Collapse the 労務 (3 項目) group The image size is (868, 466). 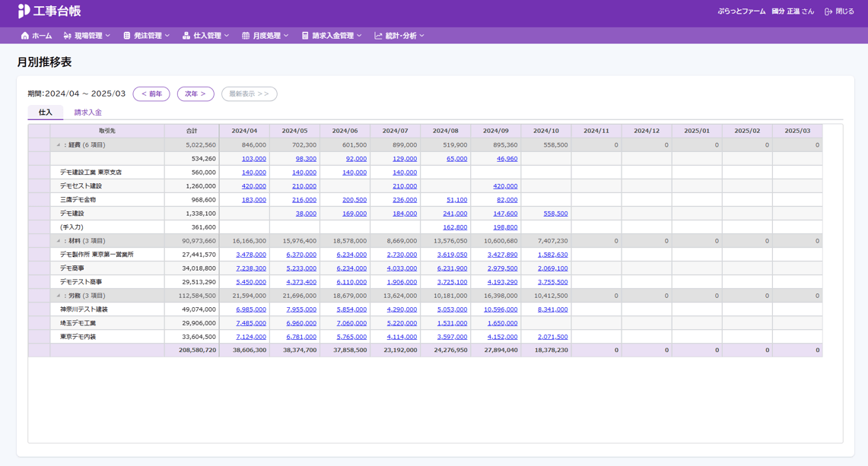click(58, 296)
